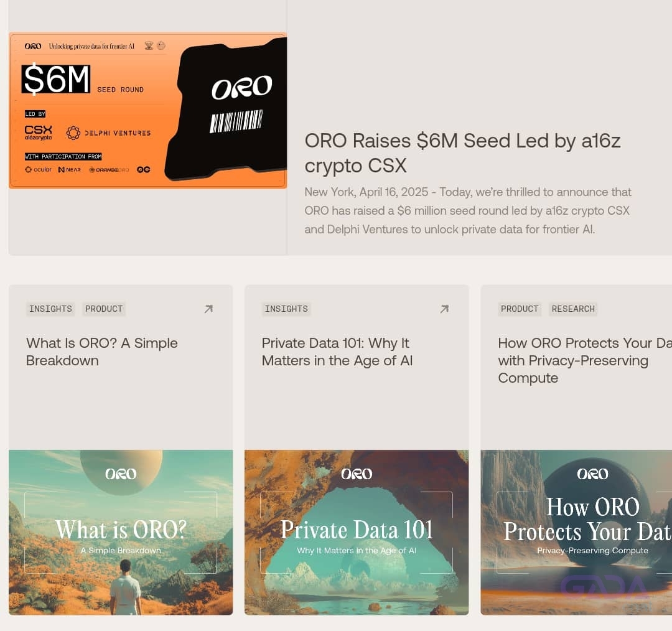This screenshot has height=631, width=672.
Task: Select INSIGHTS tag on What Is ORO card
Action: point(50,309)
